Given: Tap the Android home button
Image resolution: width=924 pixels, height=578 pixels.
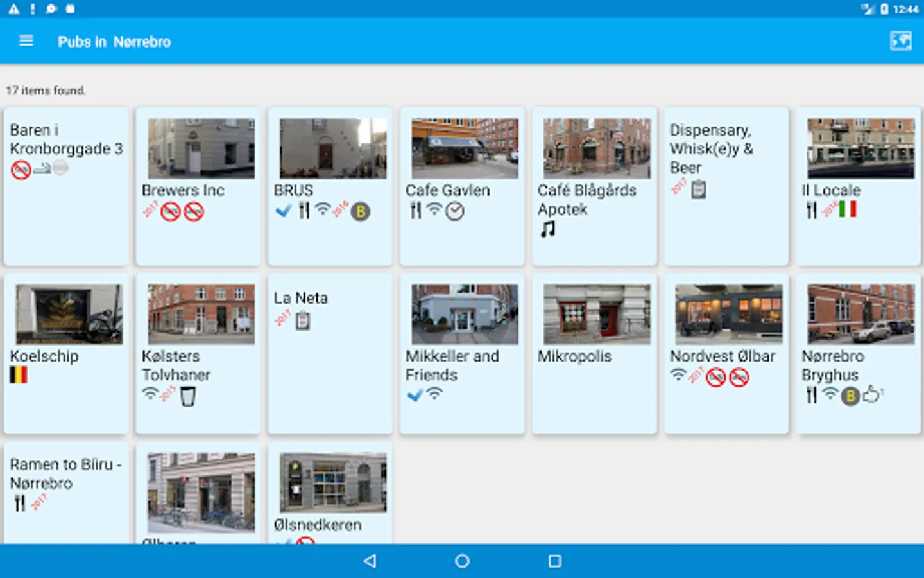Looking at the screenshot, I should point(462,561).
